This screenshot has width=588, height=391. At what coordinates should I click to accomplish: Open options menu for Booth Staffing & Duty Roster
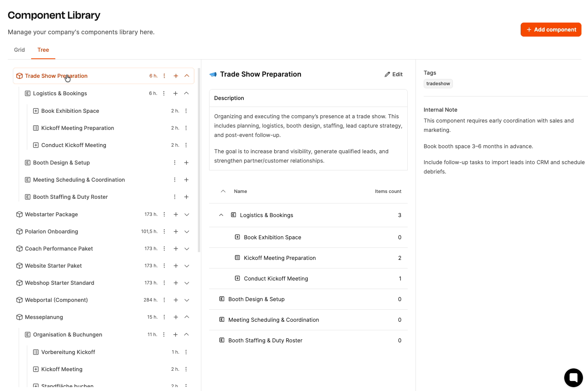click(x=175, y=197)
